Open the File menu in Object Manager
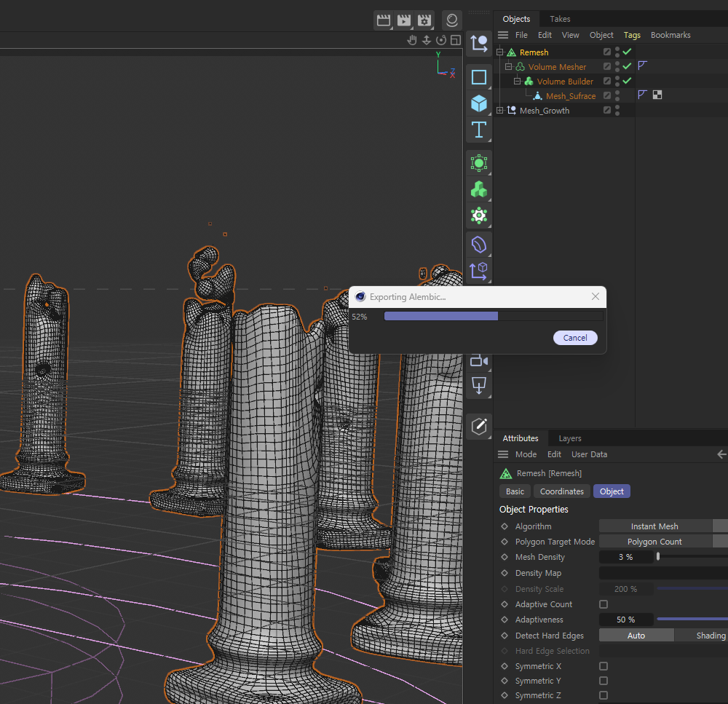Viewport: 728px width, 704px height. click(521, 35)
